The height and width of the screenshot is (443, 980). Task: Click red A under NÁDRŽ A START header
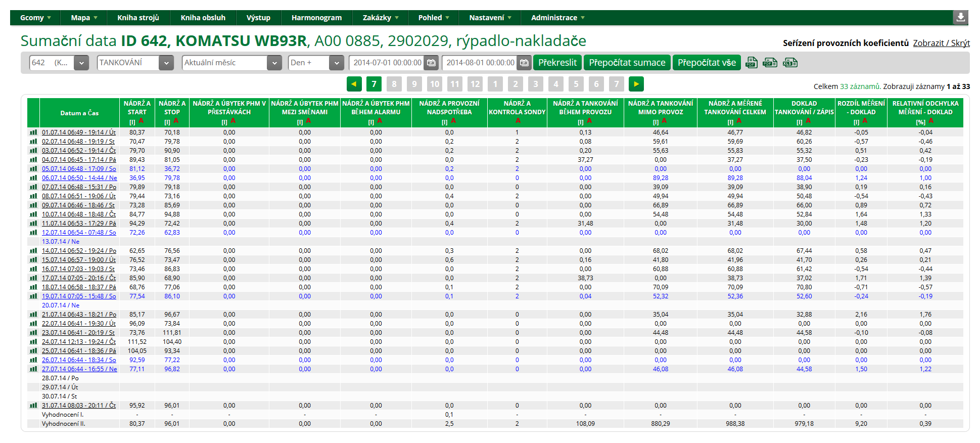[141, 121]
